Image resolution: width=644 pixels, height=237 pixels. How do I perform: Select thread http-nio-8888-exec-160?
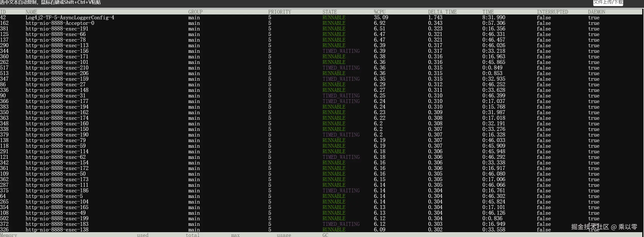(x=57, y=124)
